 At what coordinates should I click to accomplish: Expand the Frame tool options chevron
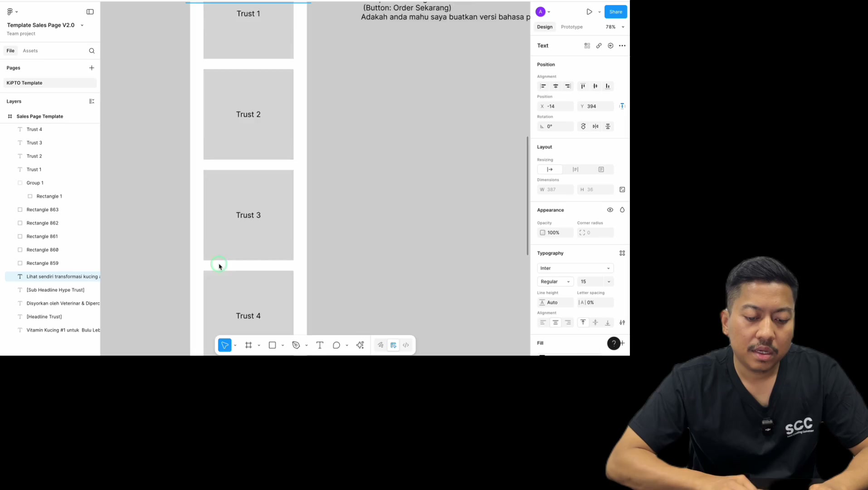(259, 346)
